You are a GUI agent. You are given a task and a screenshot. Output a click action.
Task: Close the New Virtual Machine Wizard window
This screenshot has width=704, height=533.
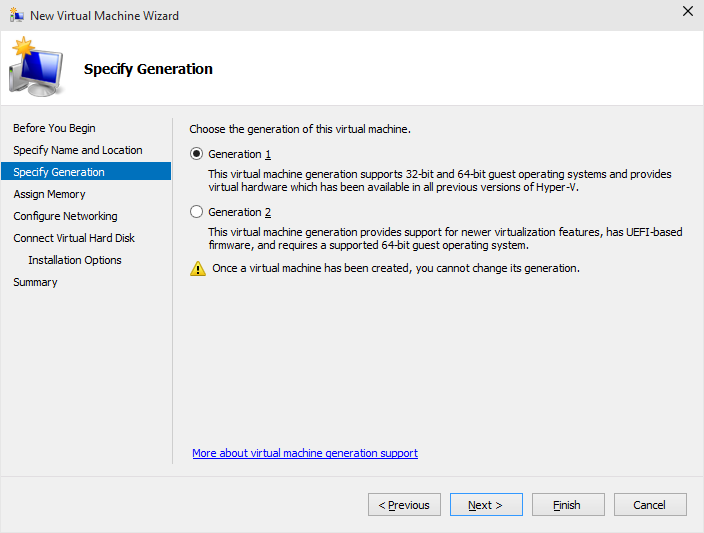click(x=687, y=11)
